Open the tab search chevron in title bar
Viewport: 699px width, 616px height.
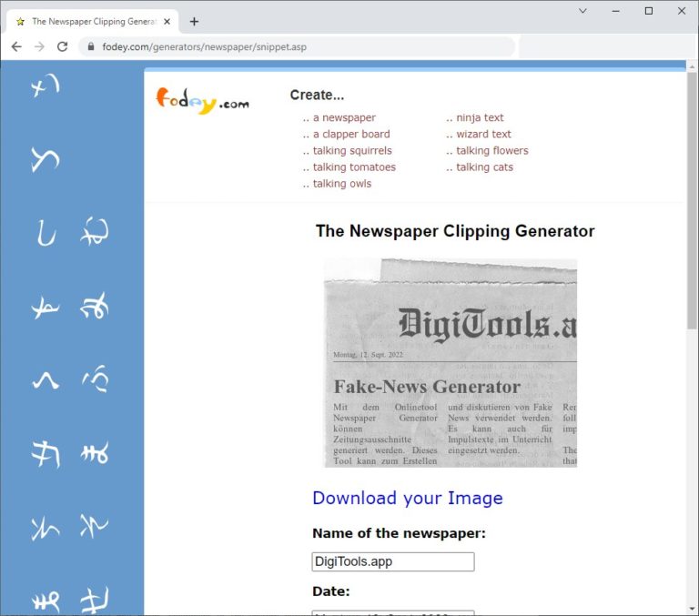[x=582, y=11]
